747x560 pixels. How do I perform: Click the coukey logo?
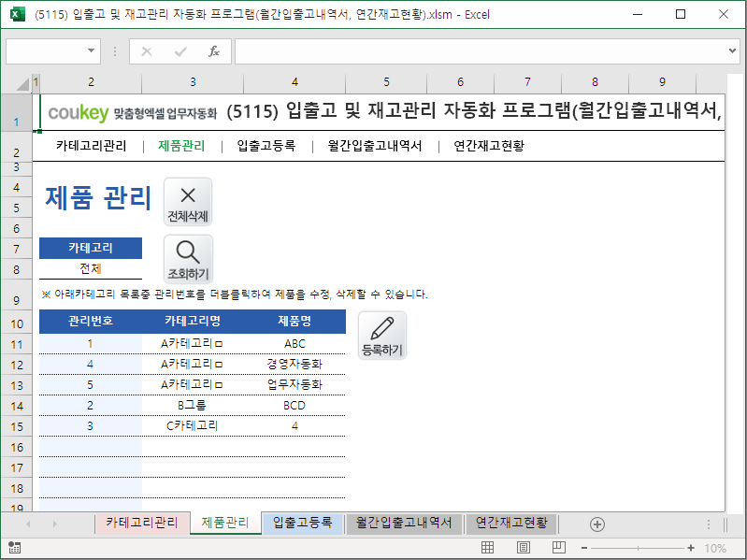click(x=79, y=113)
